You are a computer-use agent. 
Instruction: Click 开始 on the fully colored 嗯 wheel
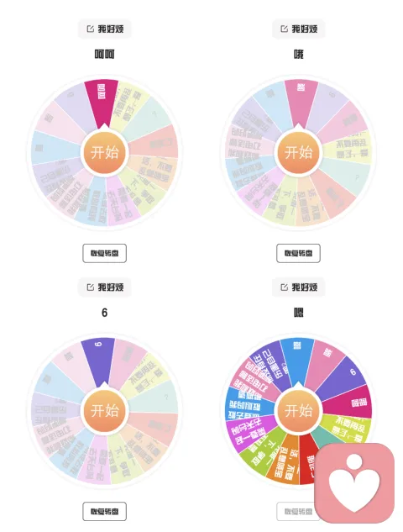[298, 410]
